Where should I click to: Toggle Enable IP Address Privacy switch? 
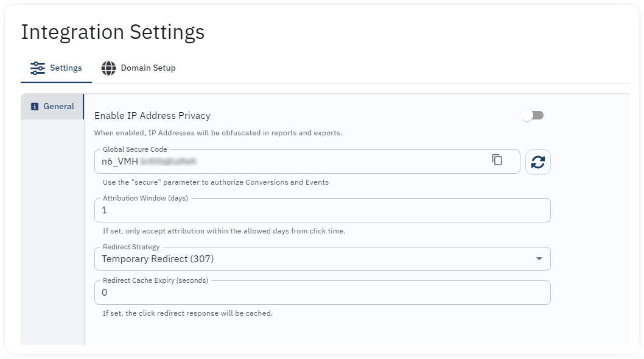click(x=532, y=116)
